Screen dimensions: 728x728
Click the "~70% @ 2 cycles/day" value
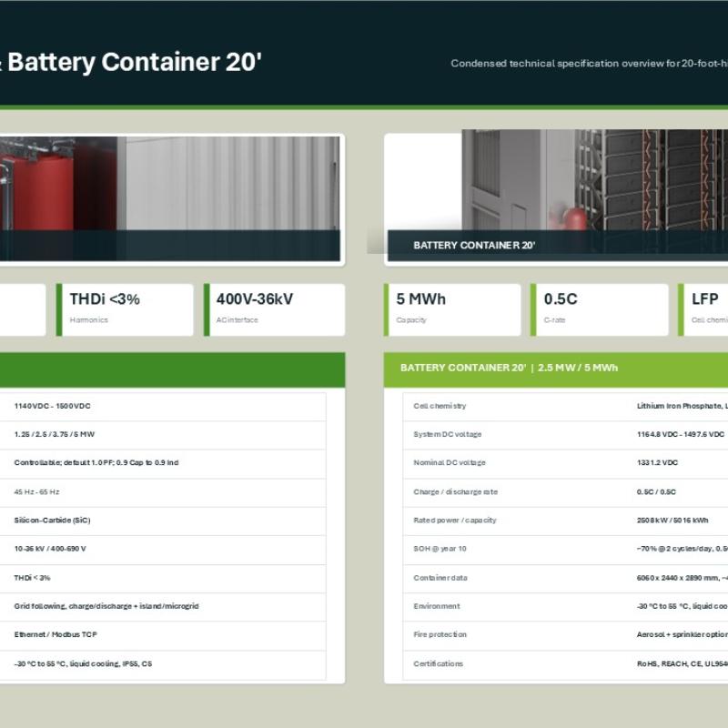click(682, 549)
